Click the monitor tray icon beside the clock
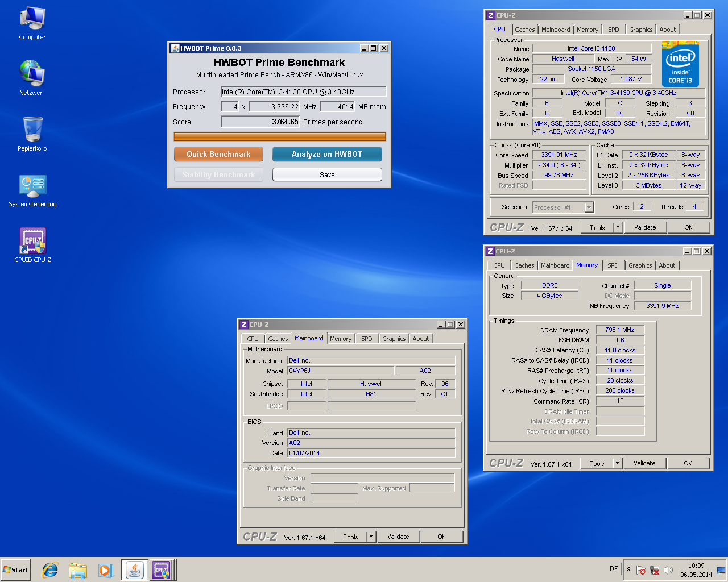728x582 pixels. pos(721,570)
